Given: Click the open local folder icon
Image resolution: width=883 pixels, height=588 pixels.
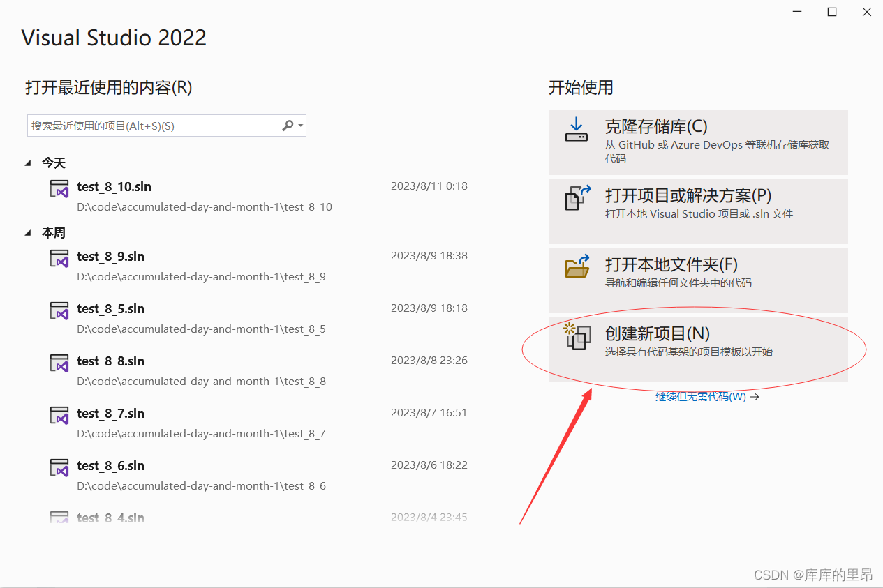Looking at the screenshot, I should pos(577,266).
